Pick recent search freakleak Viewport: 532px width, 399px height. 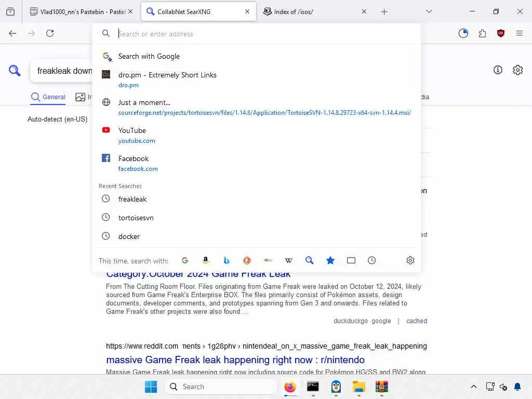(x=257, y=199)
